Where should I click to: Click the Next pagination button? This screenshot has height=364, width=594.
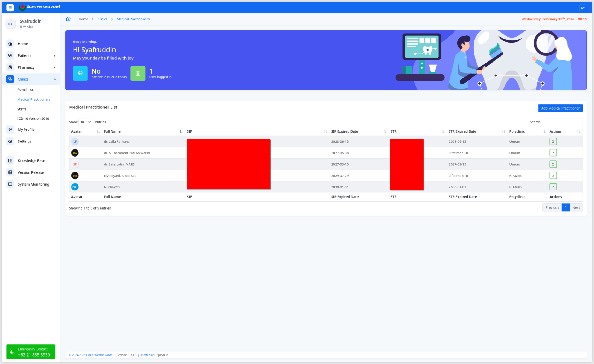point(576,207)
